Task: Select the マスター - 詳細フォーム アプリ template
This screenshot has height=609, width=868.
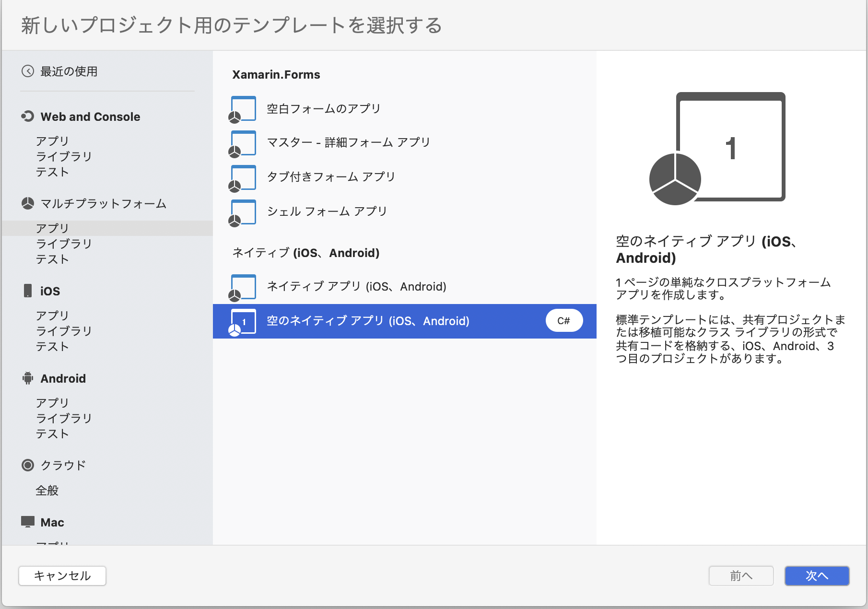Action: 349,142
